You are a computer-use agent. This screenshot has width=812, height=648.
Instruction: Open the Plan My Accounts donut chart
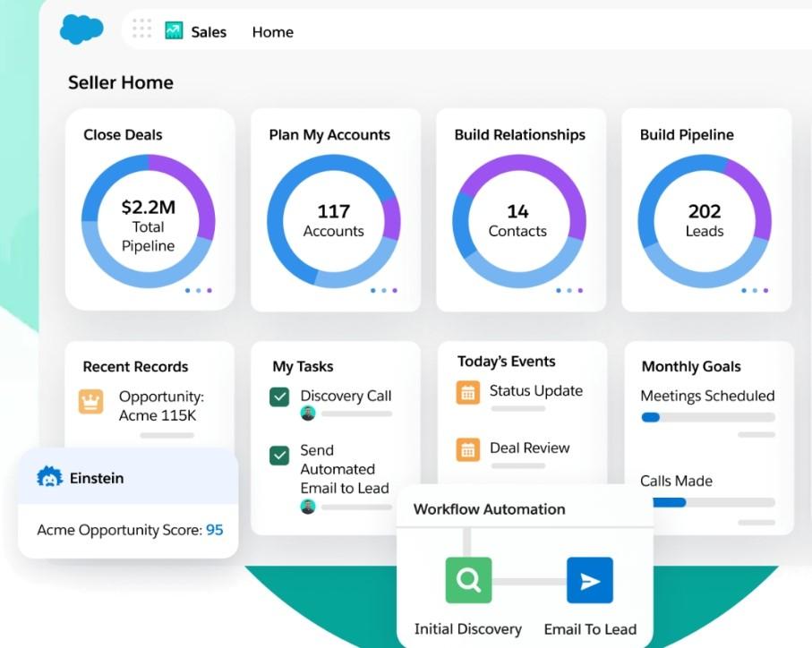coord(334,221)
